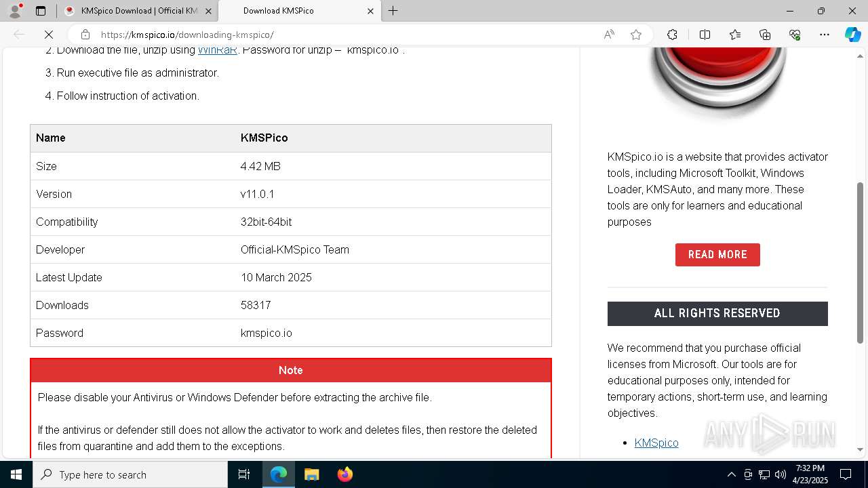868x488 pixels.
Task: Click the scrollbar down arrow
Action: point(861,449)
